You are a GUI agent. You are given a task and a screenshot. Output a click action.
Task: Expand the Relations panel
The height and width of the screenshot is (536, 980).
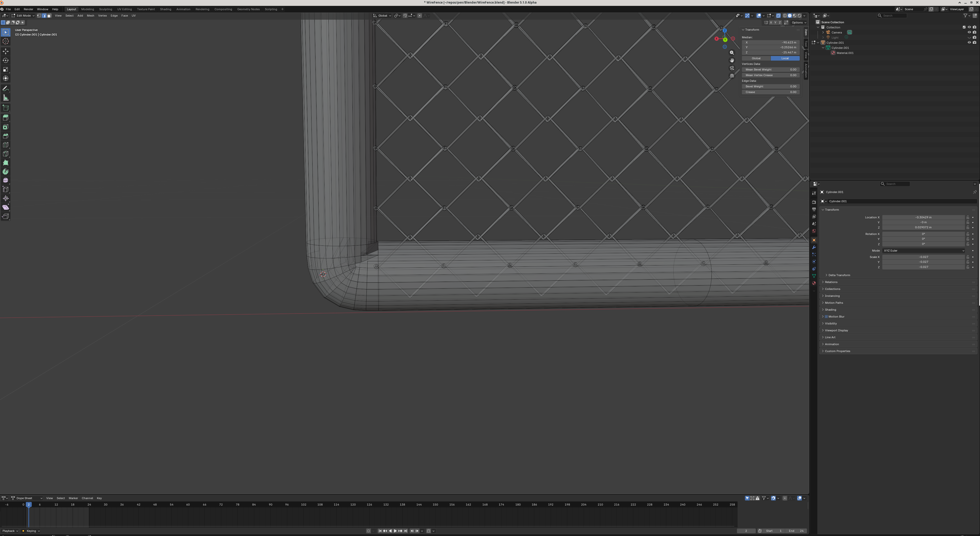click(831, 282)
